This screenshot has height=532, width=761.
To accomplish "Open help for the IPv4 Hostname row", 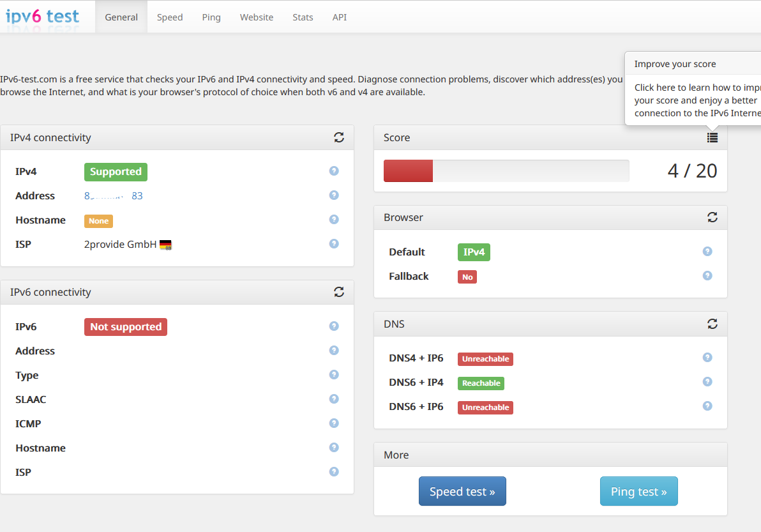I will click(x=334, y=220).
